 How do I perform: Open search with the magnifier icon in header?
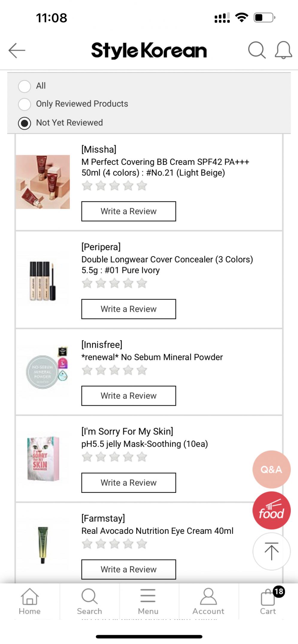coord(257,50)
